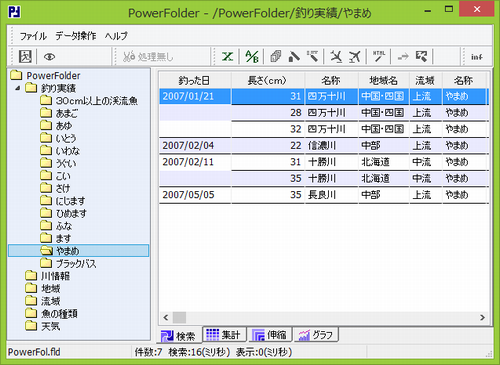The height and width of the screenshot is (365, 500).
Task: Select the 魚の種類 folder
Action: pyautogui.click(x=51, y=313)
